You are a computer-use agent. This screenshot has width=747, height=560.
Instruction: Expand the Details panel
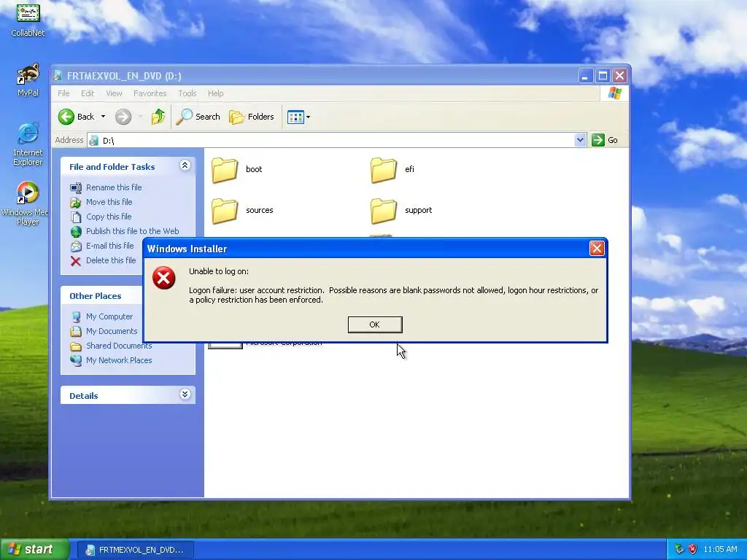(185, 394)
